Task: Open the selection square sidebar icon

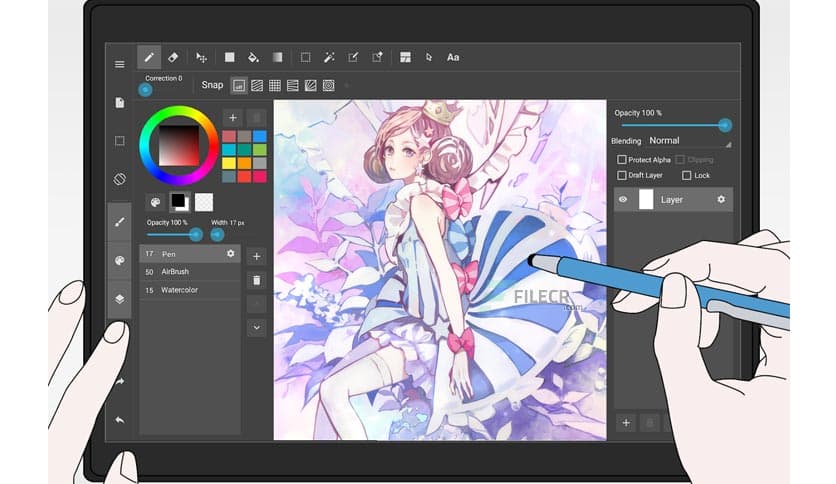Action: coord(119,141)
